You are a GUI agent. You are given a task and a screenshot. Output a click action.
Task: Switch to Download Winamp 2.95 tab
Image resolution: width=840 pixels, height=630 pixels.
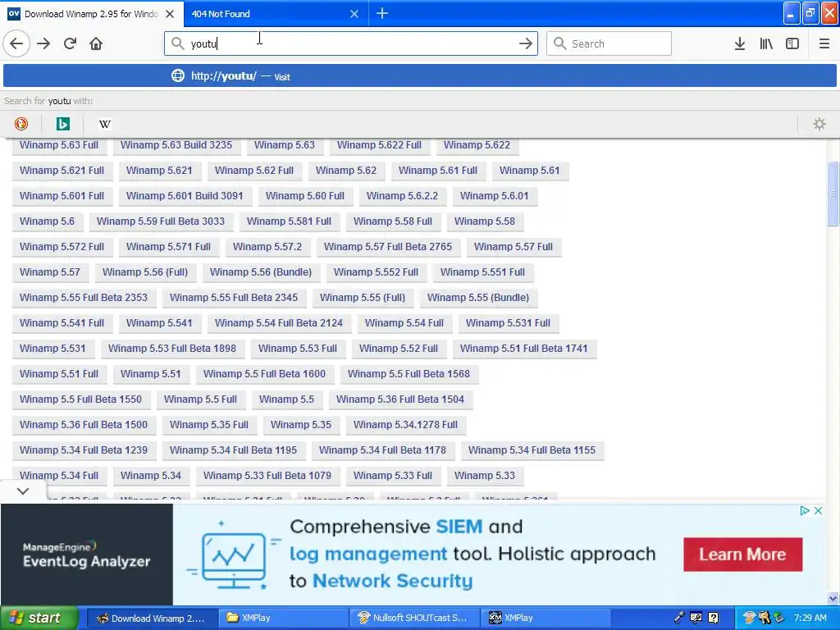92,13
